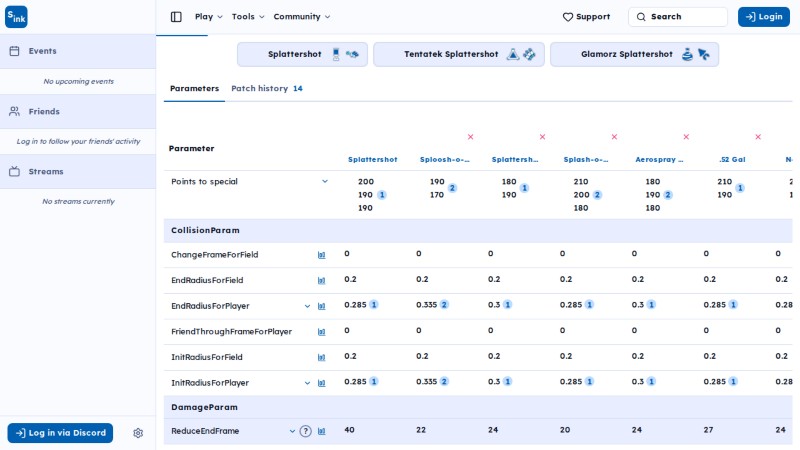Open the Play dropdown menu
This screenshot has width=800, height=450.
(x=209, y=17)
